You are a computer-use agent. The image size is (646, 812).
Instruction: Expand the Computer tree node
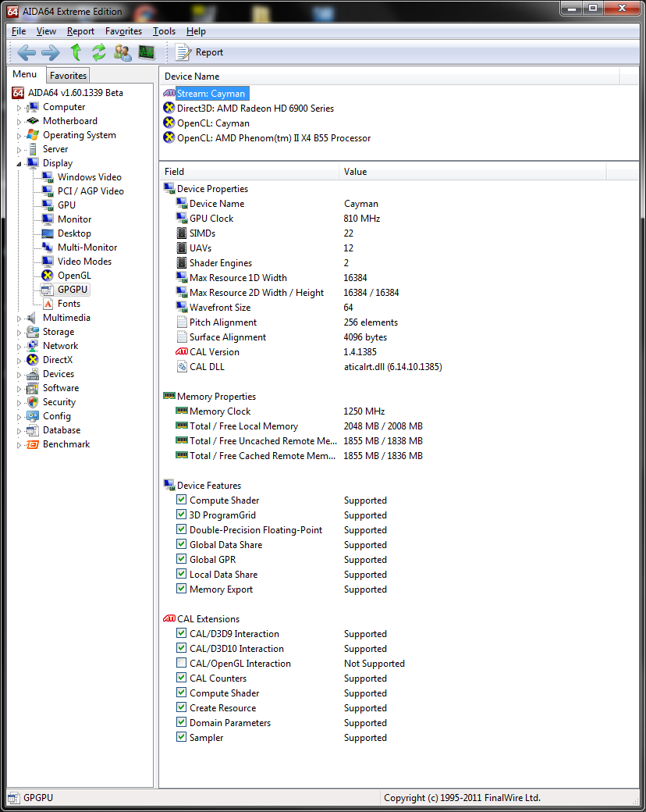[20, 108]
